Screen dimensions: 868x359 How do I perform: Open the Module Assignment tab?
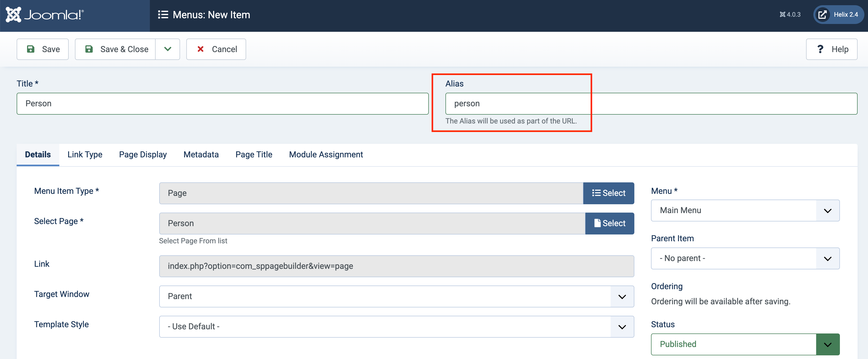326,154
